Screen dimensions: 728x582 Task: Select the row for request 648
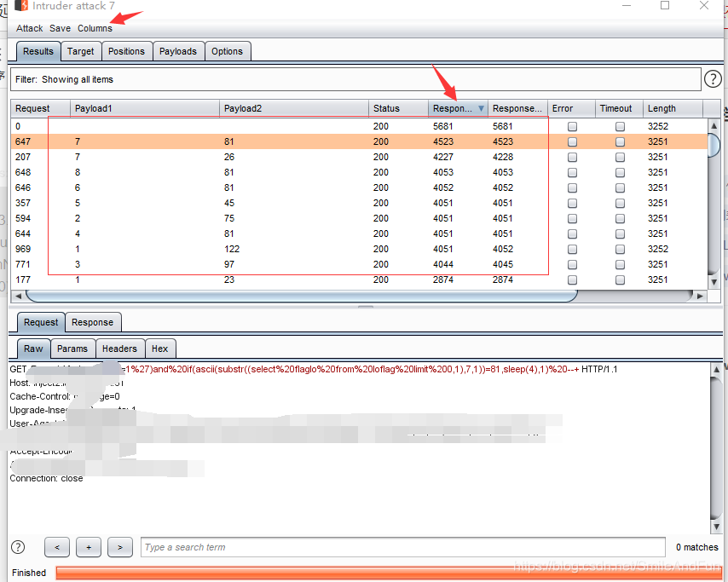pos(359,172)
